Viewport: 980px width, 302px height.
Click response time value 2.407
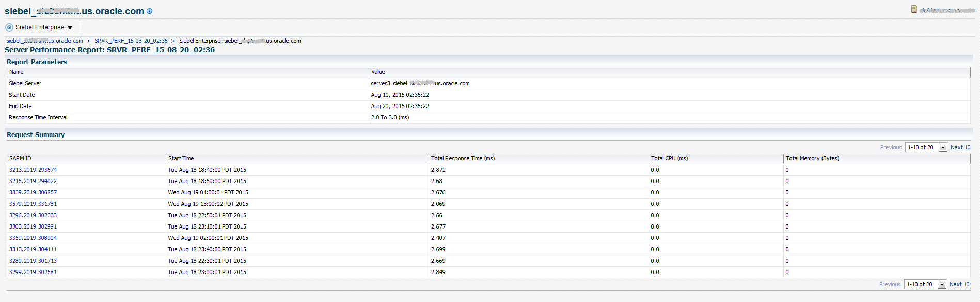[x=438, y=238]
